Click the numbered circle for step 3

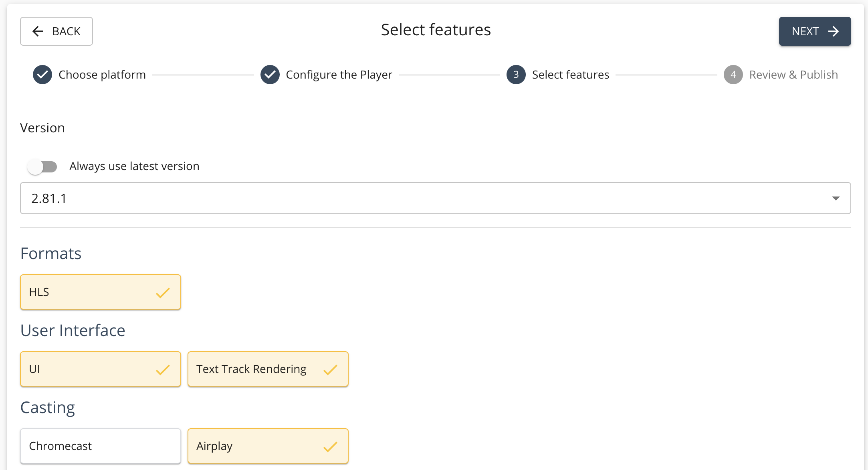(x=516, y=75)
